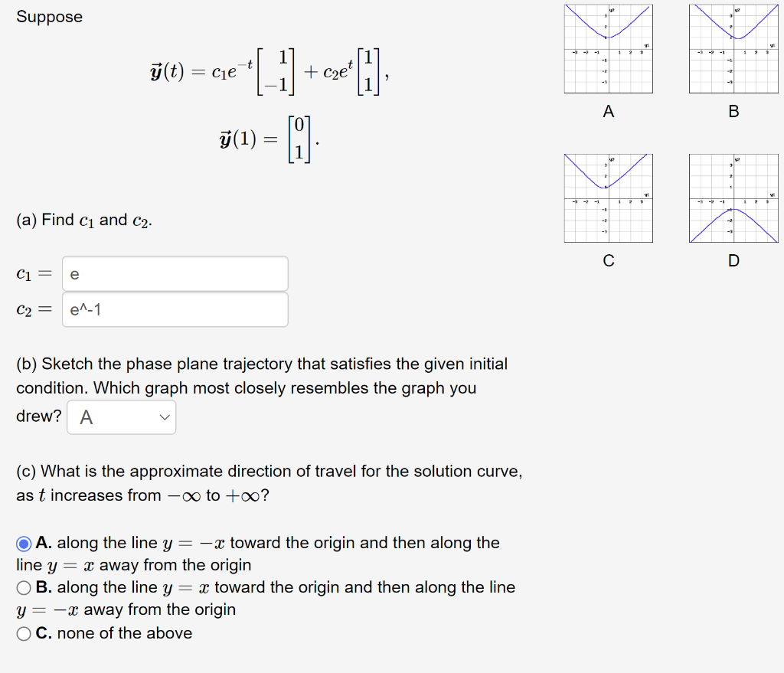The image size is (784, 673).
Task: Click the letter A below the first graph
Action: 608,111
